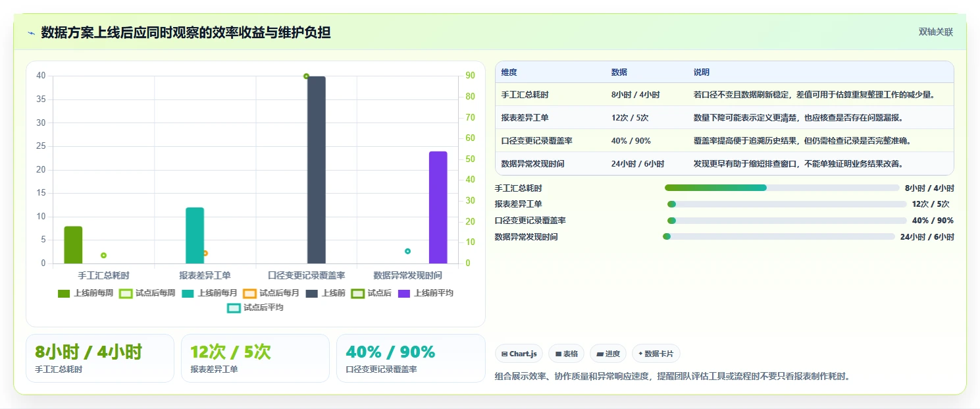Click the lightning icon beside the panel title

pyautogui.click(x=32, y=33)
